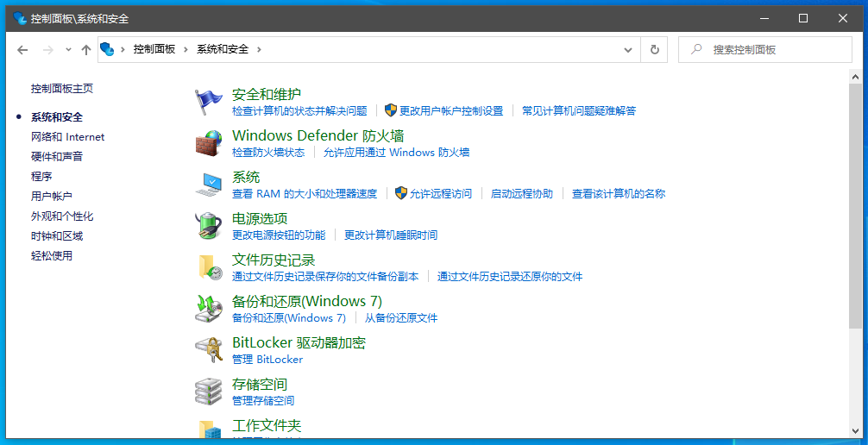
Task: Click the 电源选项 battery icon
Action: click(208, 226)
